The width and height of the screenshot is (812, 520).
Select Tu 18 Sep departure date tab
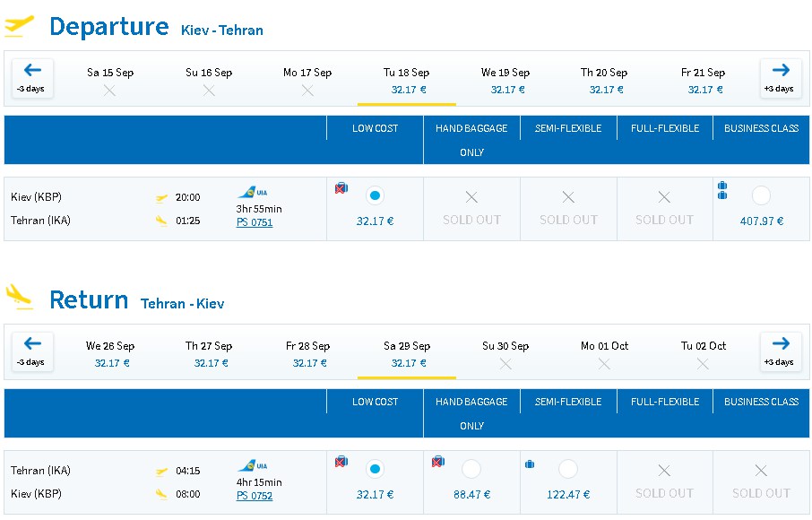[407, 81]
